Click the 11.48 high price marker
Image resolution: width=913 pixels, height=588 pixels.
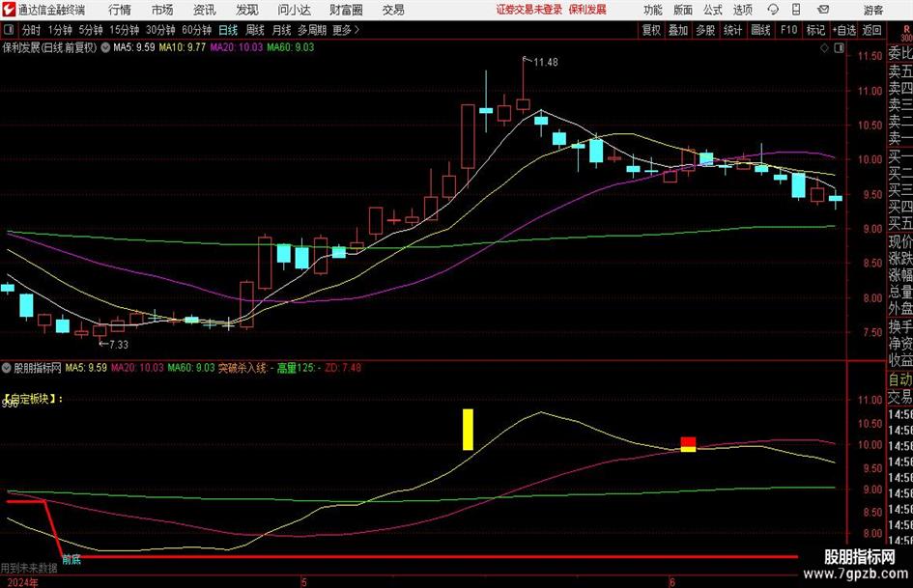tap(546, 63)
